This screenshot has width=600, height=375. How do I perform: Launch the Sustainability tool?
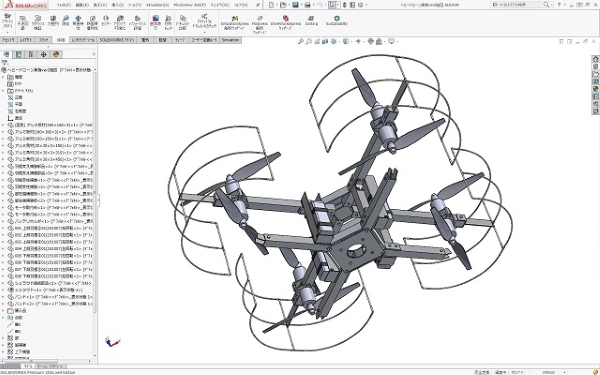point(337,21)
